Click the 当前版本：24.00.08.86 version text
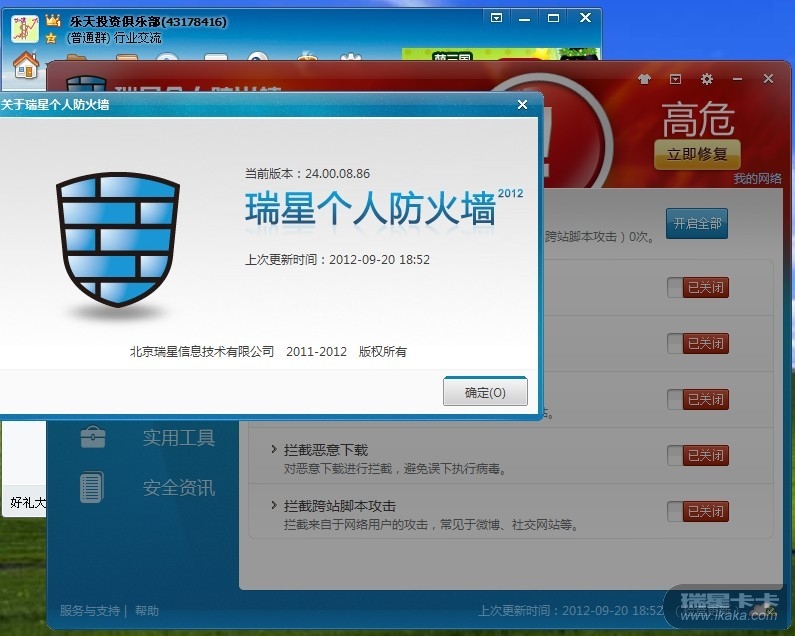 pyautogui.click(x=307, y=173)
